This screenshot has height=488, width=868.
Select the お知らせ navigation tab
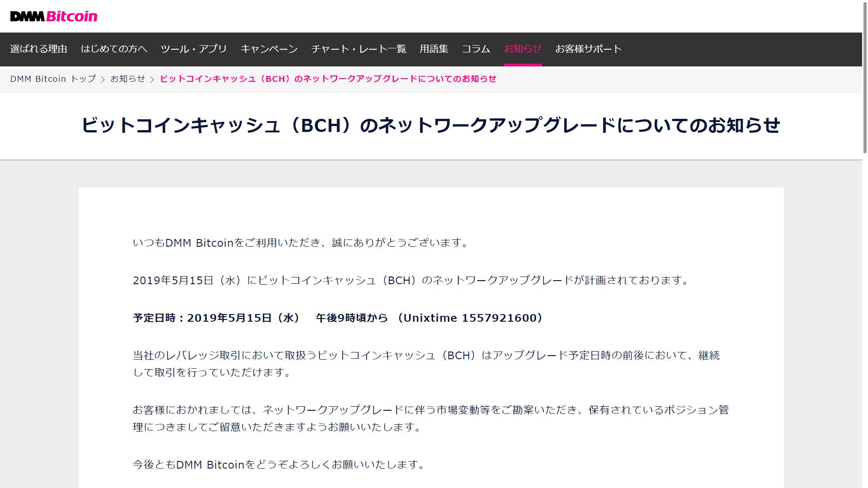pos(523,49)
